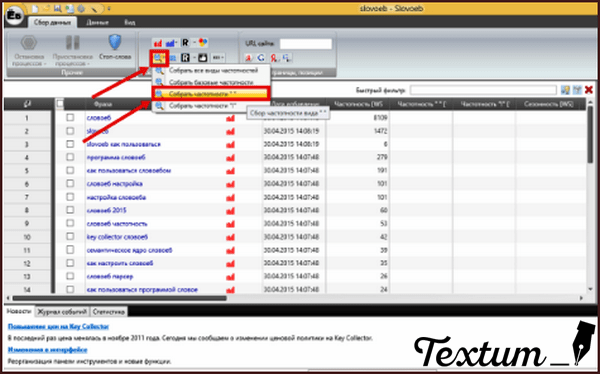Check the box for настройка словоеба
Image resolution: width=600 pixels, height=374 pixels.
70,197
